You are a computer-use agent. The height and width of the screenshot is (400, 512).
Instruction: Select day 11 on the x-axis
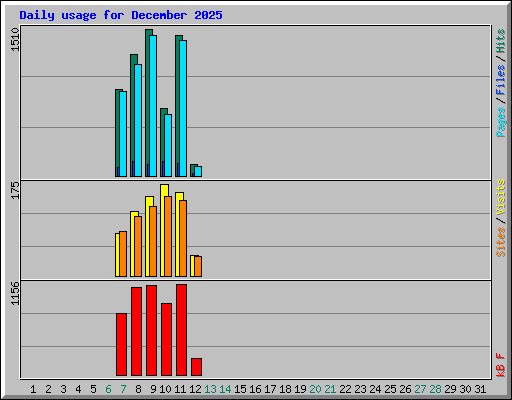180,389
